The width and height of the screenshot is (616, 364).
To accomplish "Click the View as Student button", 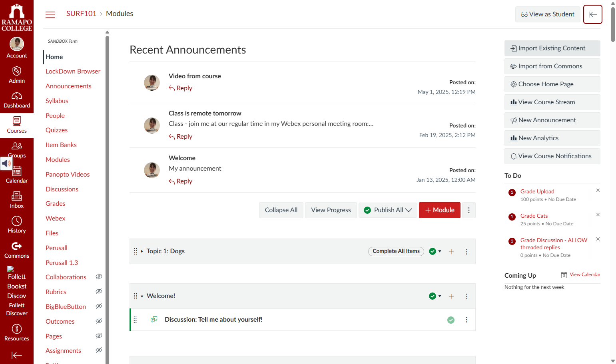I will 548,14.
